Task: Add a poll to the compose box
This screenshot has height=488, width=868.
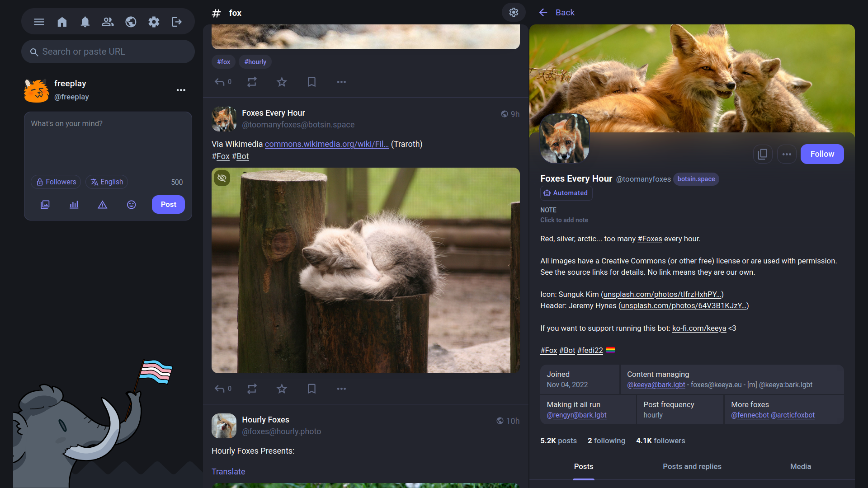Action: 74,205
